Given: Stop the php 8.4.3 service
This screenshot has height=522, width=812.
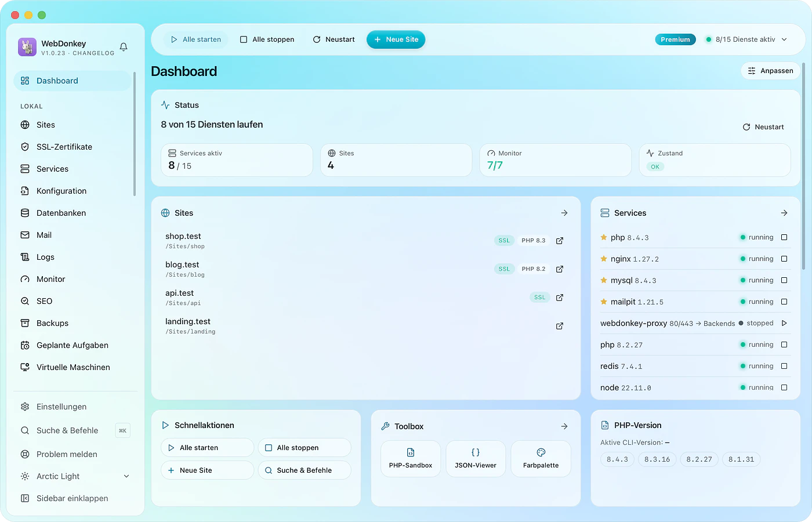Looking at the screenshot, I should click(784, 237).
